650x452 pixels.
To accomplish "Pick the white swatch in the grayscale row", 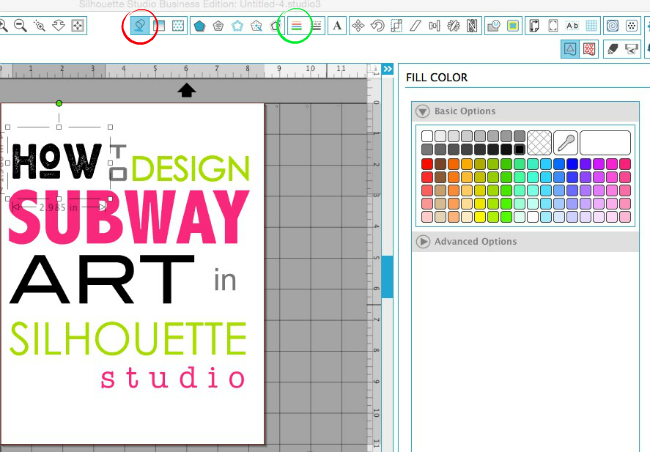I will click(427, 136).
